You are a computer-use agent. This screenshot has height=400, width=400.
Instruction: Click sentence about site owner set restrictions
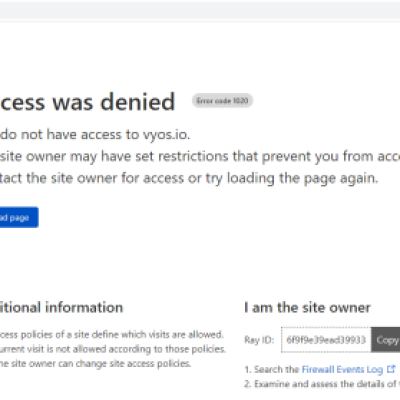click(x=200, y=156)
